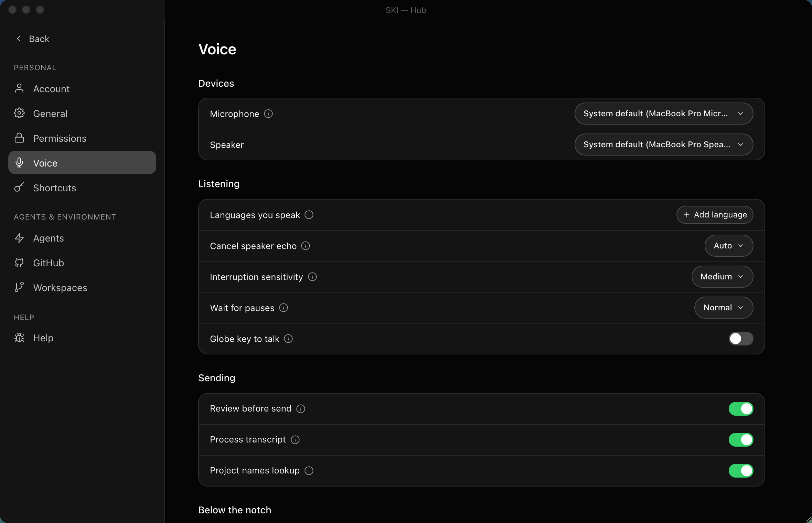Open the Help page

82,338
